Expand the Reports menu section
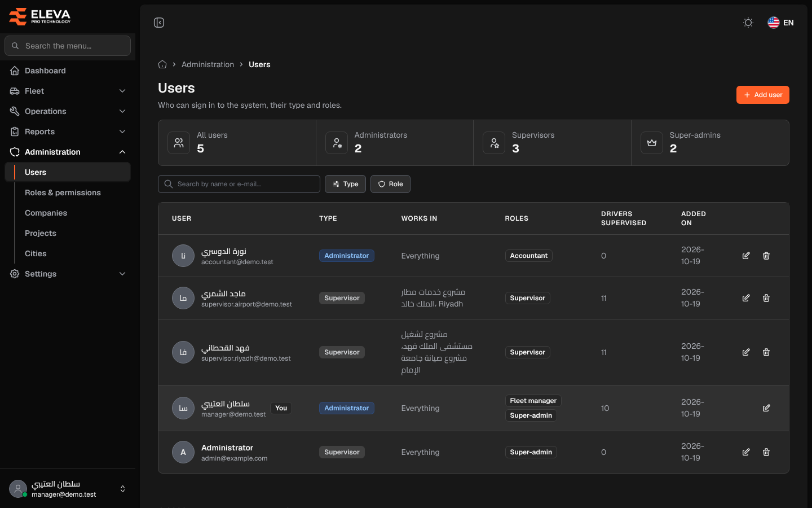Screen dimensions: 812x508 pyautogui.click(x=68, y=132)
